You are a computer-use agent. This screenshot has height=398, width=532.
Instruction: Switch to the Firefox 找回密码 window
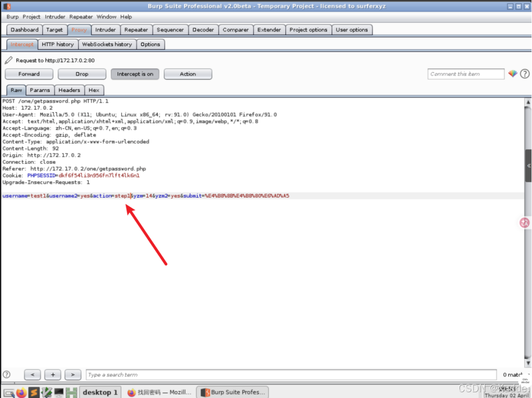click(x=159, y=392)
